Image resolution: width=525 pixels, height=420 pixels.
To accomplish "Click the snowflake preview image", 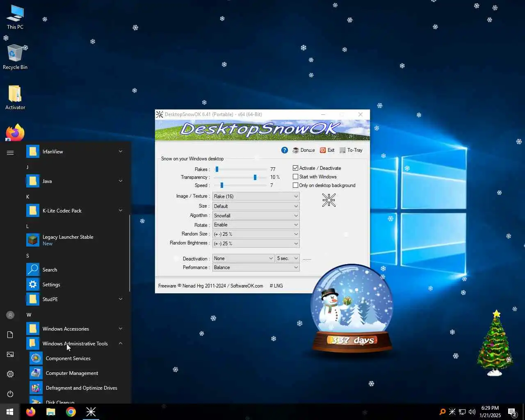I will point(329,200).
